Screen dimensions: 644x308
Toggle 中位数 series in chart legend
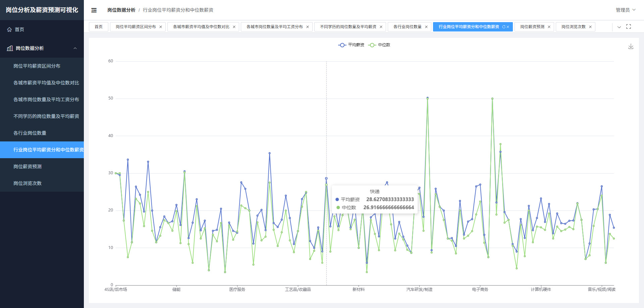[379, 45]
